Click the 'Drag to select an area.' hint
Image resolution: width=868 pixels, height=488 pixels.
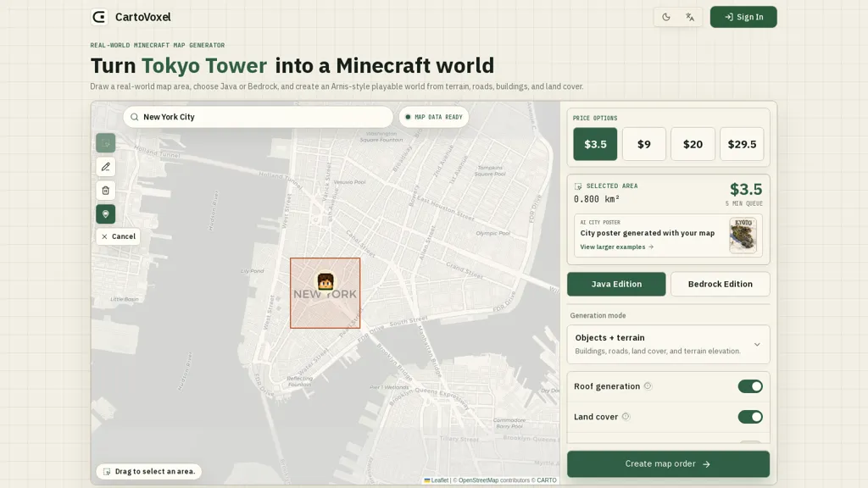click(x=149, y=471)
